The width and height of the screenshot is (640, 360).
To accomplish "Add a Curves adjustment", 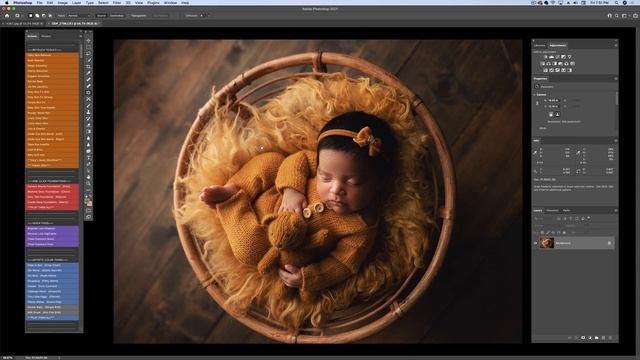I will click(558, 57).
